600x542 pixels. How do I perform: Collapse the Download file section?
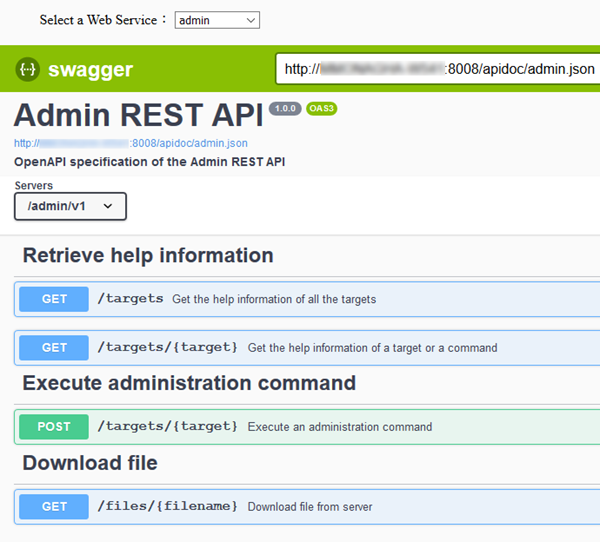tap(90, 463)
